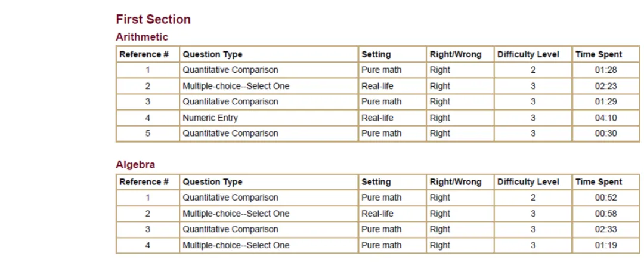Click Arithmetic table's Setting column header
This screenshot has height=262, width=644.
pos(376,54)
